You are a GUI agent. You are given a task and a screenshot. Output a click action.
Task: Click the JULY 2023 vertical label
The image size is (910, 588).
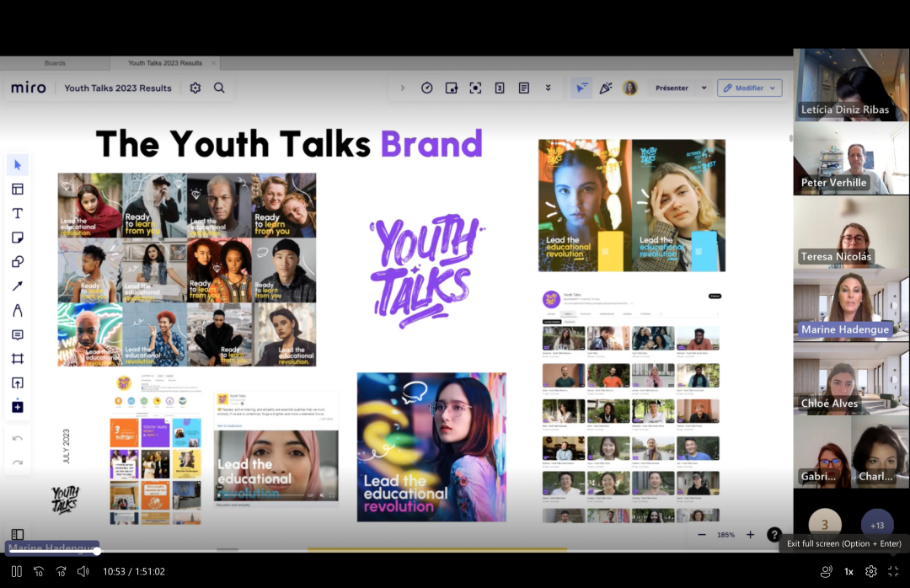coord(67,446)
